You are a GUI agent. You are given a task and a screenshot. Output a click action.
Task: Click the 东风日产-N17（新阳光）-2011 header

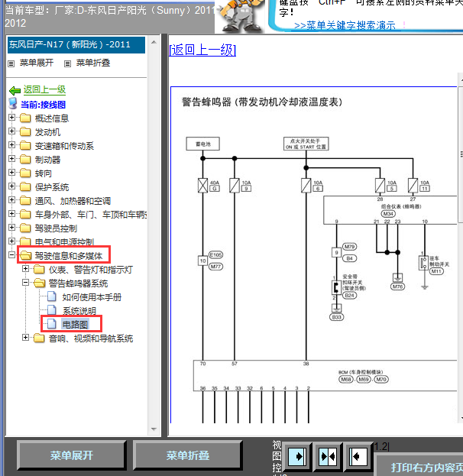(76, 45)
